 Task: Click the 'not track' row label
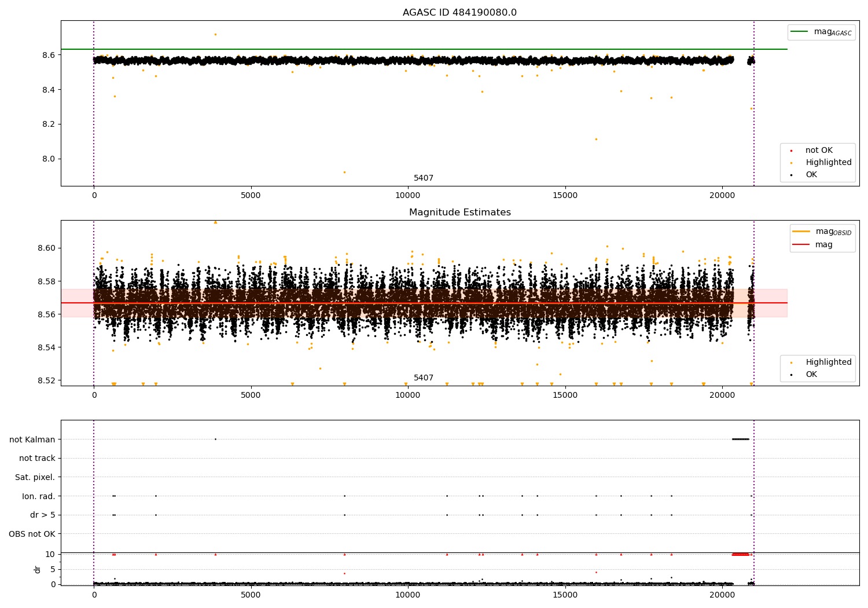(x=37, y=458)
